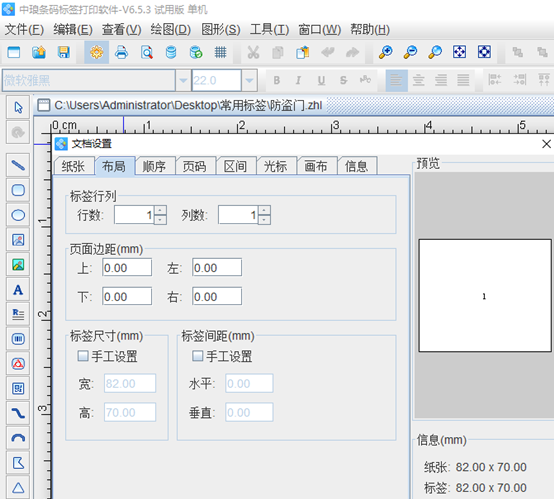The height and width of the screenshot is (499, 554).
Task: Select the barcode tool icon
Action: pyautogui.click(x=18, y=339)
